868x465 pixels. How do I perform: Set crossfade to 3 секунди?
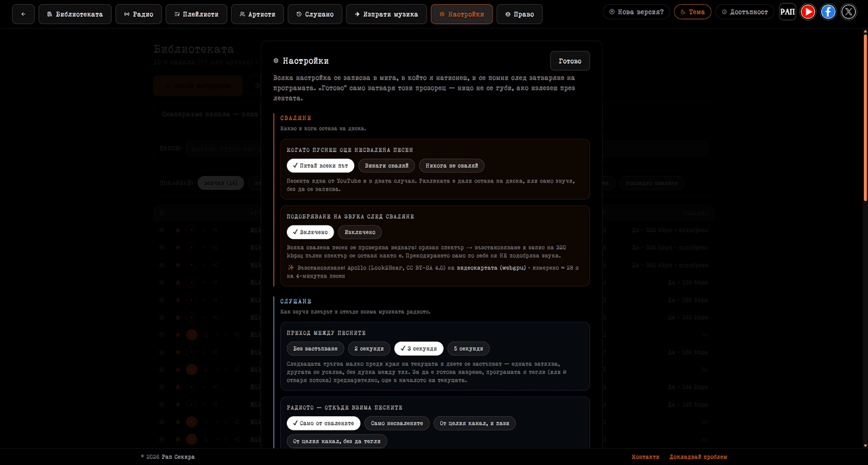pos(419,348)
